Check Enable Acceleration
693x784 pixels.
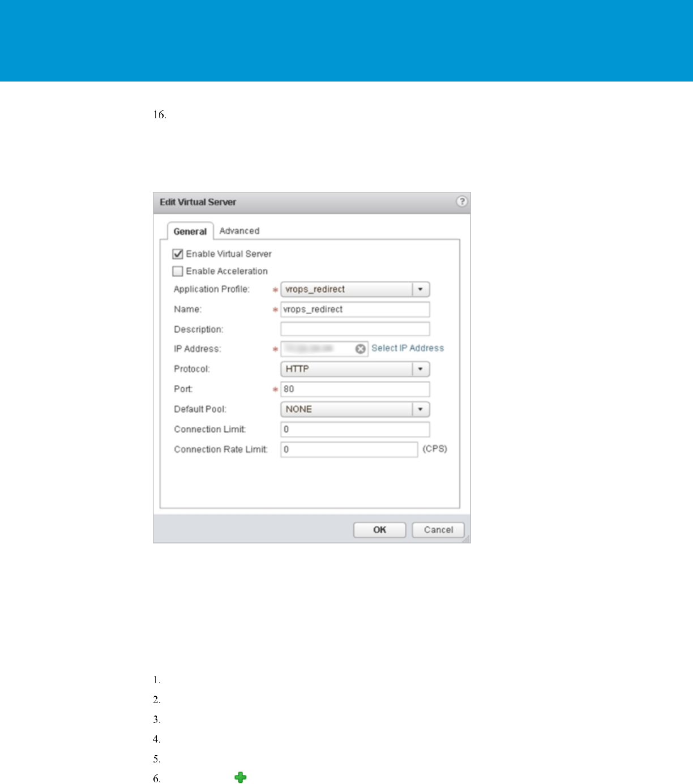[178, 271]
